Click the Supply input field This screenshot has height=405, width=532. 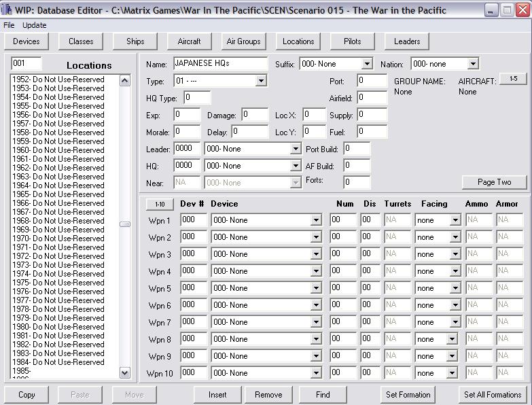pyautogui.click(x=372, y=115)
